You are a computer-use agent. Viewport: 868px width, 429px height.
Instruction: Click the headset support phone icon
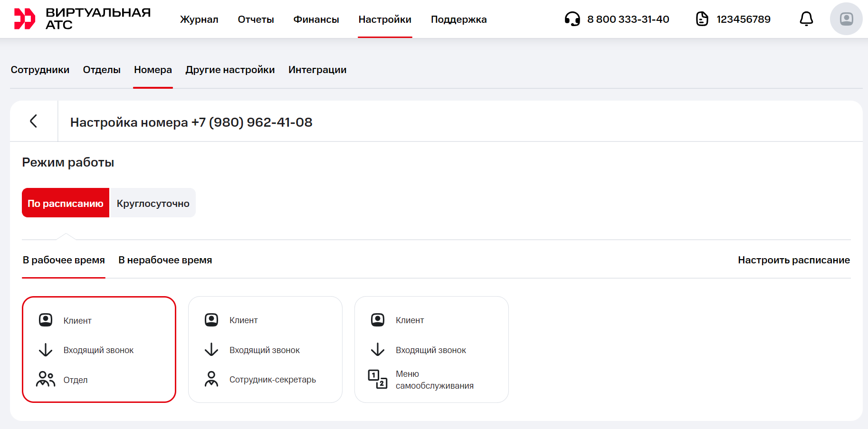572,19
